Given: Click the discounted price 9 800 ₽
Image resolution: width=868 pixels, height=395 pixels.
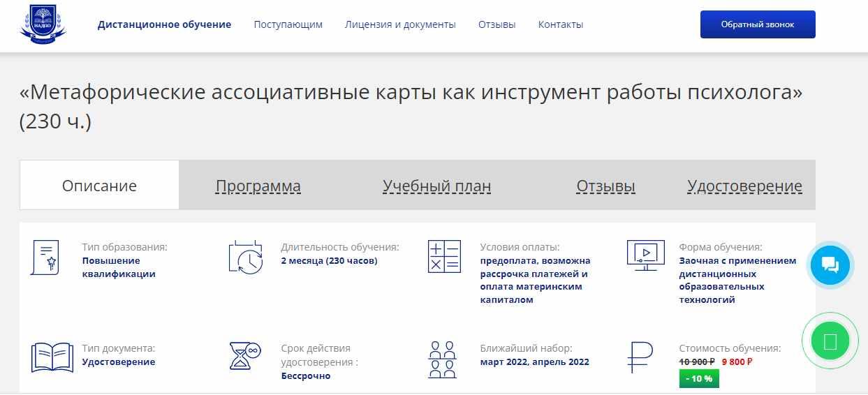Looking at the screenshot, I should (x=737, y=362).
